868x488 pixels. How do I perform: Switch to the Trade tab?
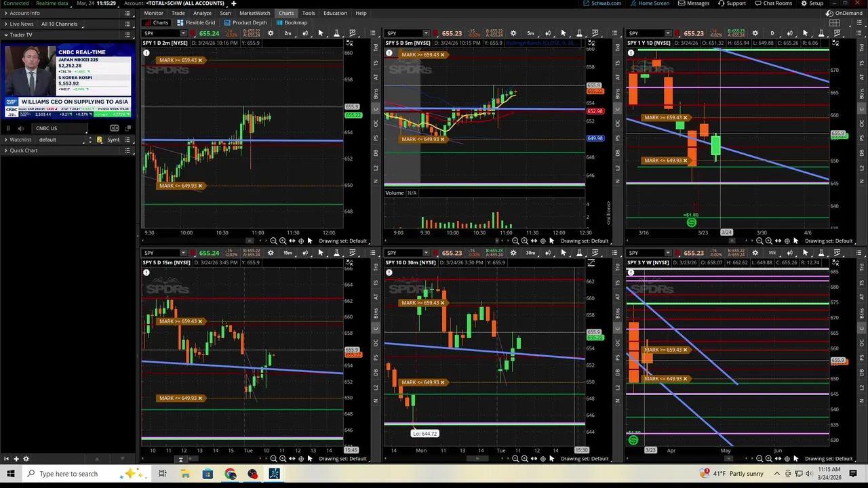coord(178,13)
